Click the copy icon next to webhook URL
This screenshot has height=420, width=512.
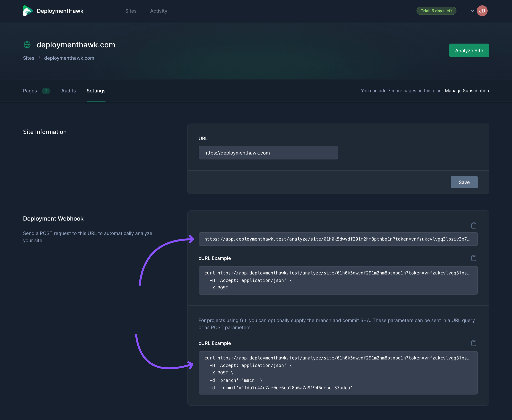474,226
